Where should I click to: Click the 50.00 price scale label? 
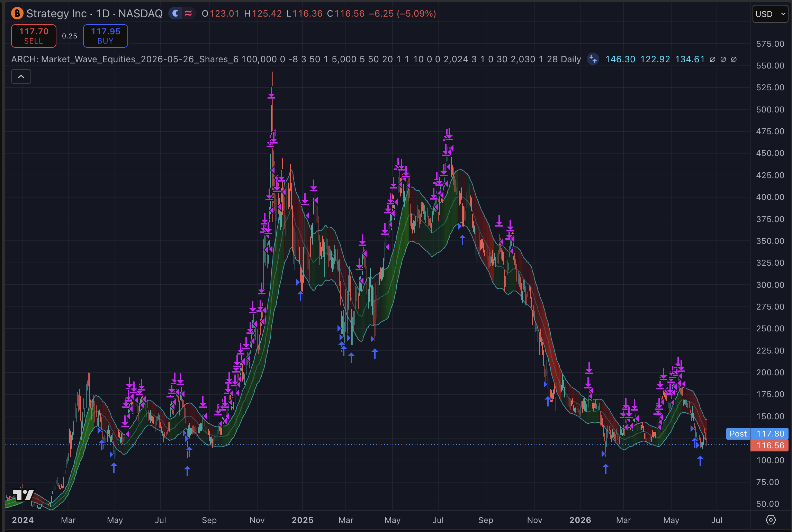coord(768,504)
